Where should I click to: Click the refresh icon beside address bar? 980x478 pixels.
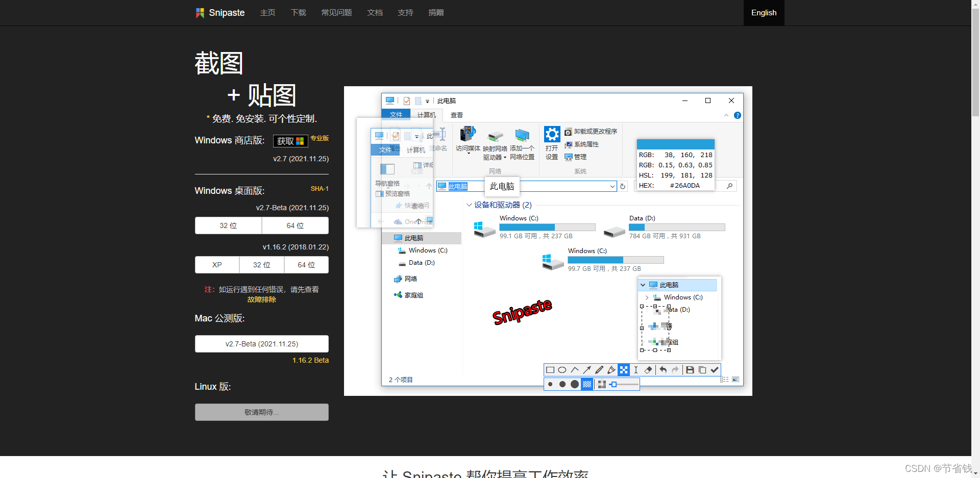pos(623,186)
